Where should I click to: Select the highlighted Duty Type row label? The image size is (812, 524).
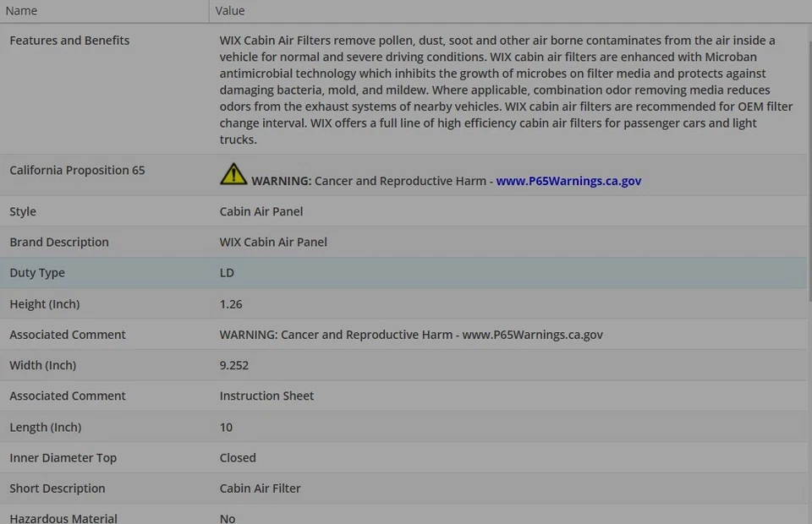click(x=37, y=273)
